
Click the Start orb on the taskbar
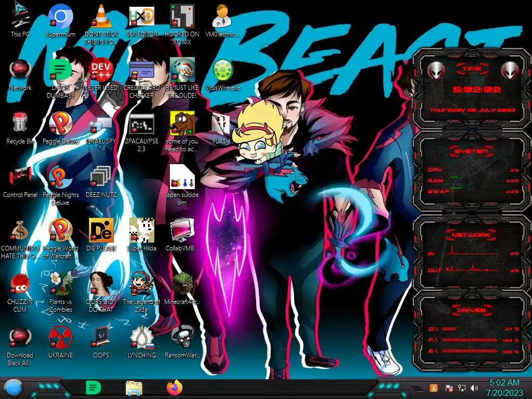click(14, 389)
